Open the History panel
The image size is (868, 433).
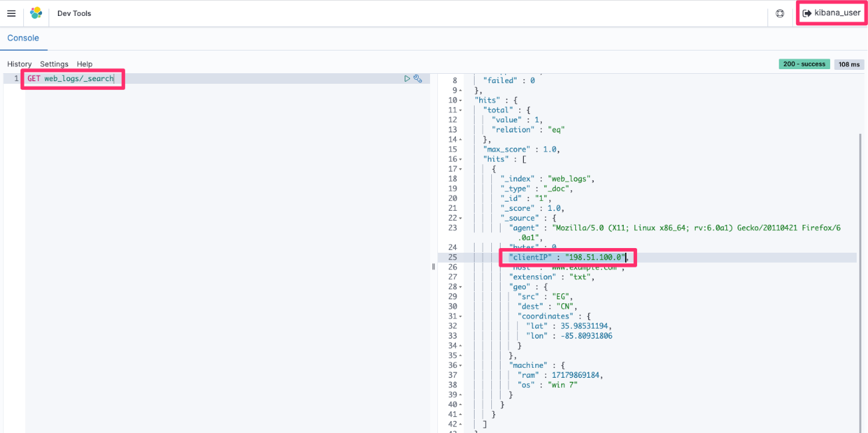coord(19,64)
